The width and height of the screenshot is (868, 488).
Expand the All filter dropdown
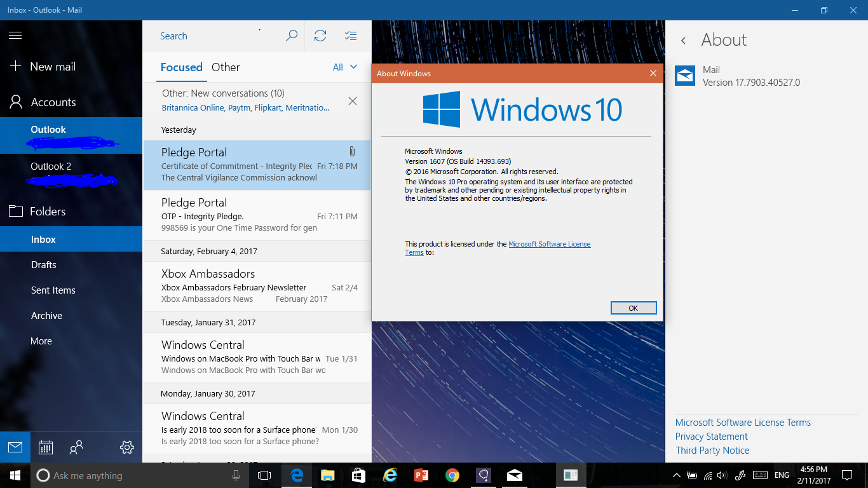tap(344, 67)
